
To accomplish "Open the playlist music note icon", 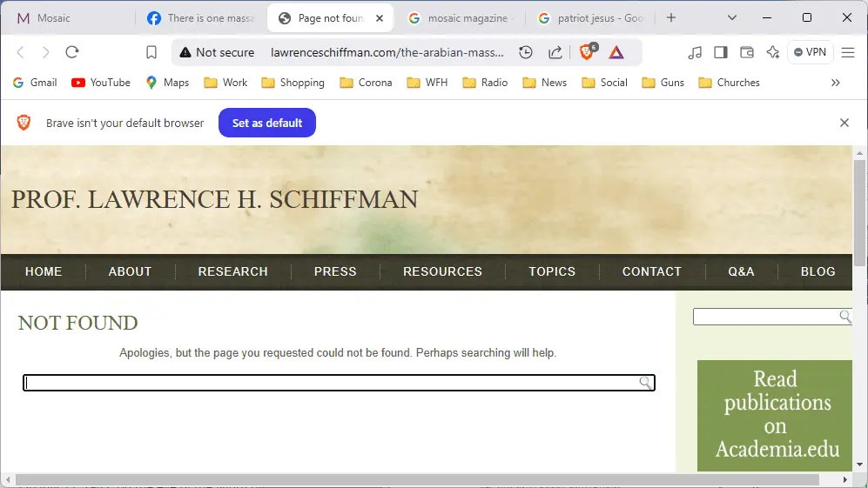I will click(x=694, y=52).
